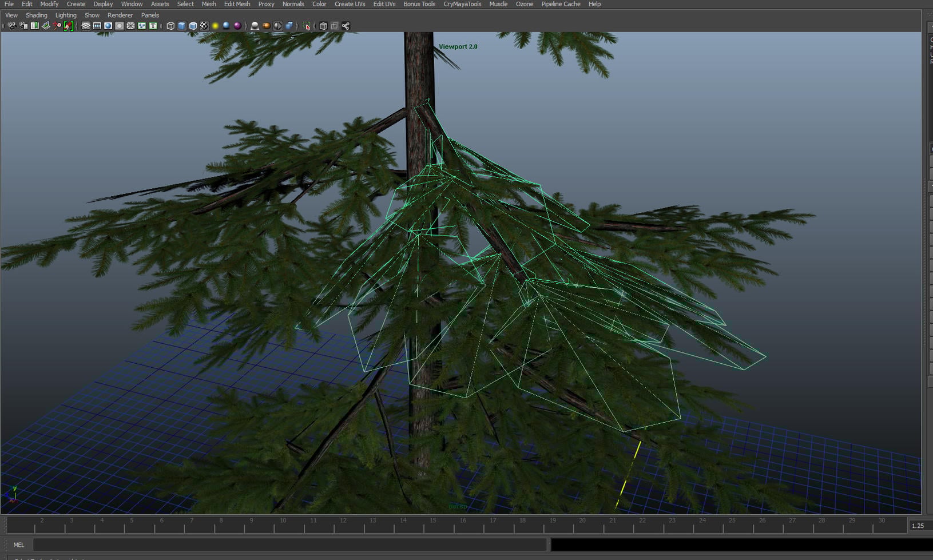Toggle wireframe on shaded display
The image size is (933, 560).
pos(193,26)
